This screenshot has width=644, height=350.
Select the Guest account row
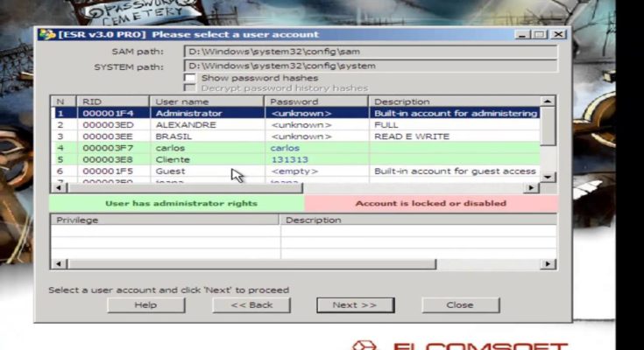tap(295, 171)
